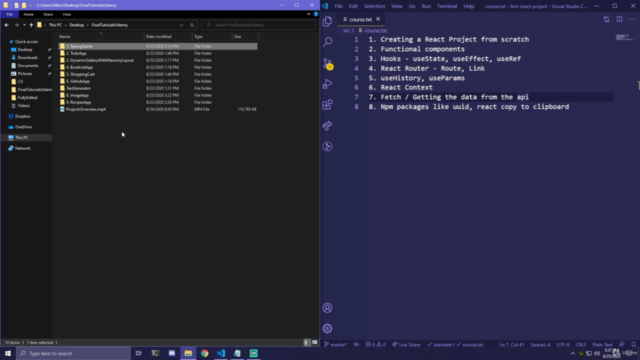Select the 2. TodoApp folder

(x=76, y=53)
